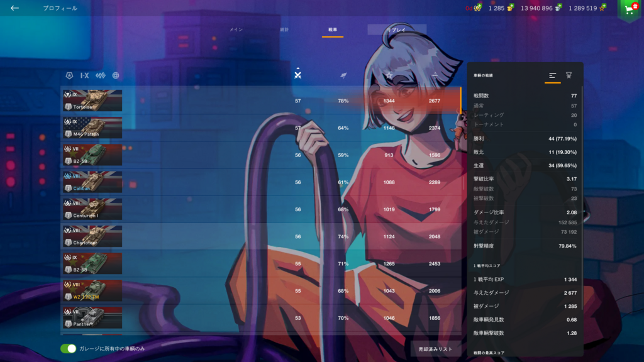Click the back arrow next to プロフィール
644x362 pixels.
14,8
